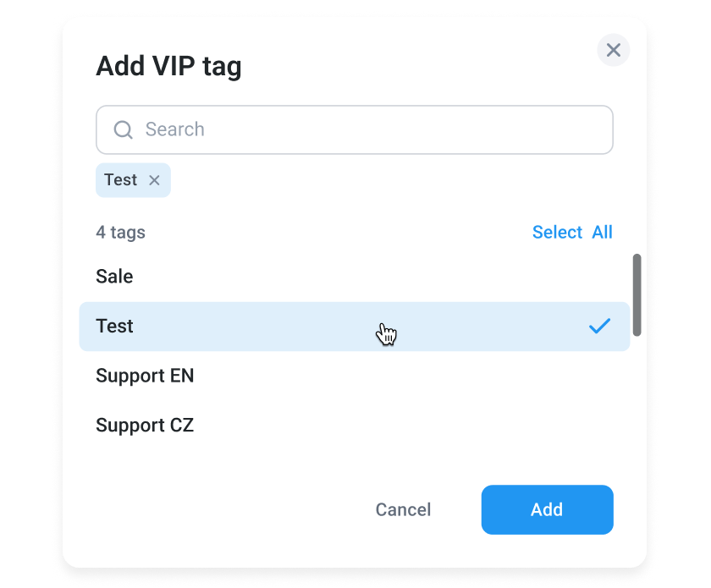Screen dimensions: 711x588
Task: Cancel adding the VIP tag
Action: [403, 509]
